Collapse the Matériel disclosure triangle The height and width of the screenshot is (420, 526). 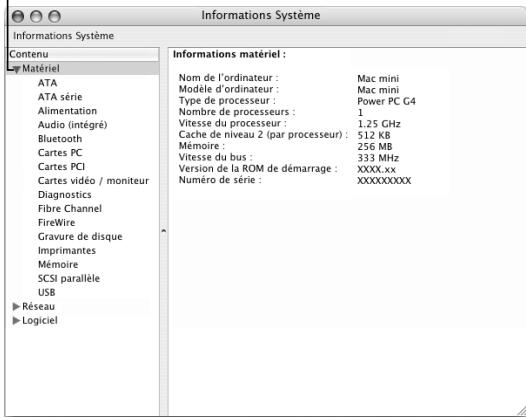tap(16, 69)
